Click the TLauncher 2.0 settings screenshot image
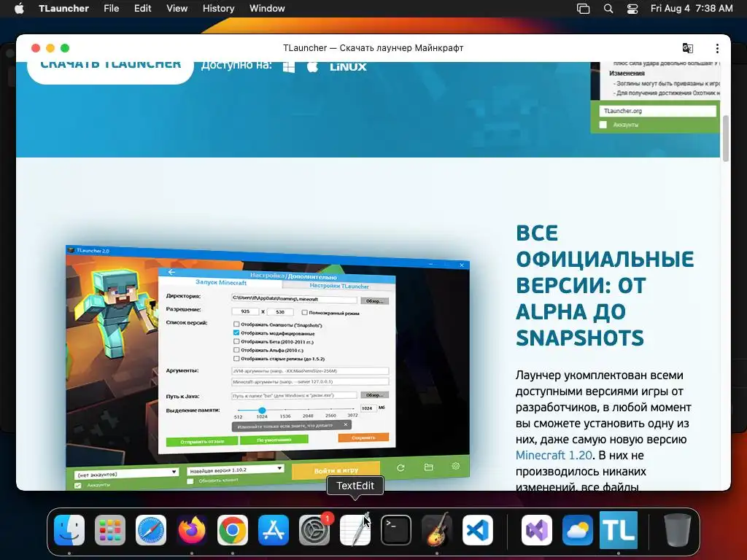This screenshot has height=560, width=747. [x=267, y=367]
